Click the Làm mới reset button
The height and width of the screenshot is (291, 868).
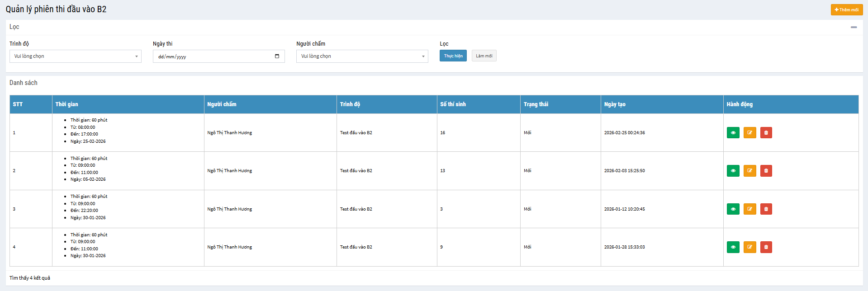tap(484, 56)
